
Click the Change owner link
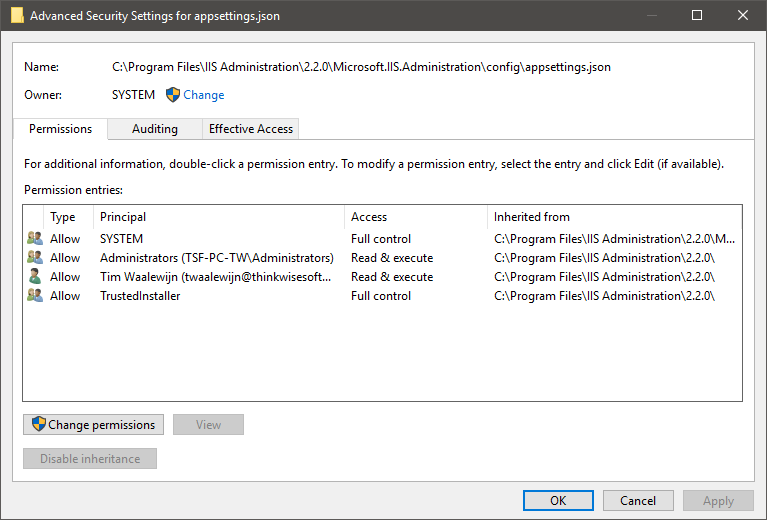(x=203, y=95)
